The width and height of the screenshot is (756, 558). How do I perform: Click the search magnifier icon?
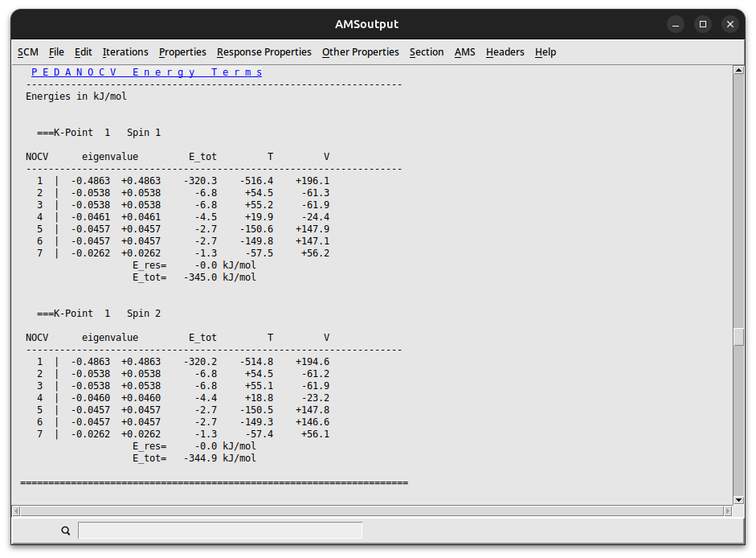(x=66, y=531)
